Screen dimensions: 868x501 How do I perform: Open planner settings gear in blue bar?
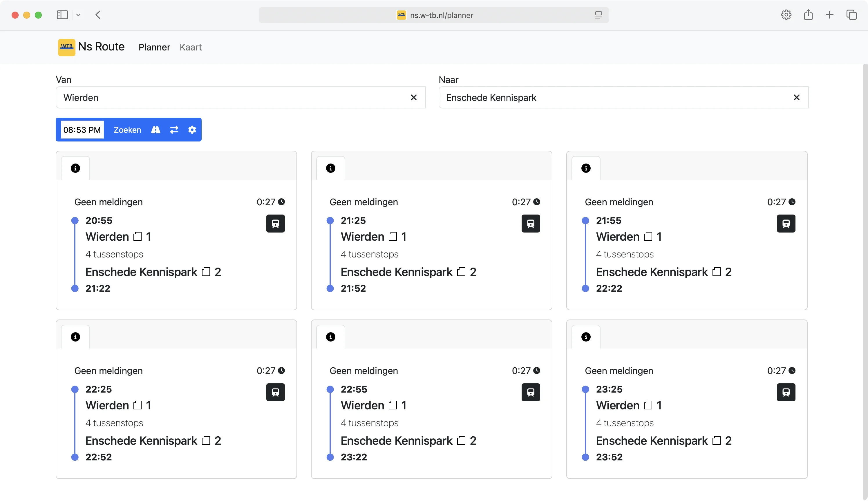(192, 130)
